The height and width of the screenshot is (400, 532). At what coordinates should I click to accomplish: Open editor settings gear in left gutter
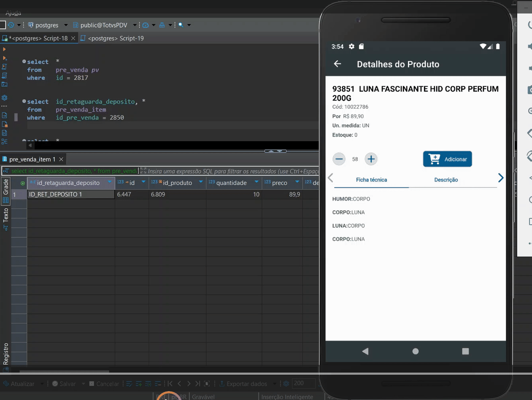(x=5, y=97)
